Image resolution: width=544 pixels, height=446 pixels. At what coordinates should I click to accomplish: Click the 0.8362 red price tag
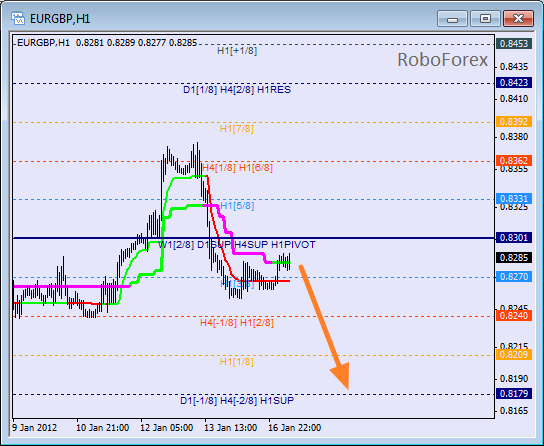point(514,161)
